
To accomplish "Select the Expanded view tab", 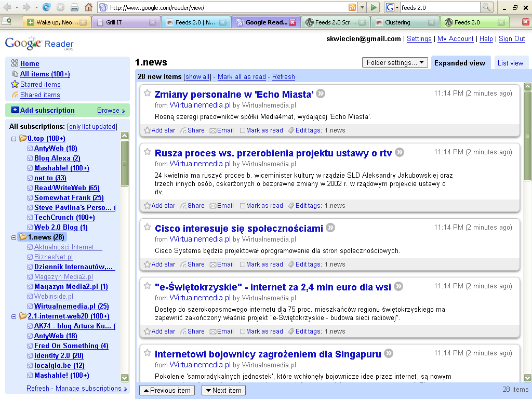I will 460,63.
